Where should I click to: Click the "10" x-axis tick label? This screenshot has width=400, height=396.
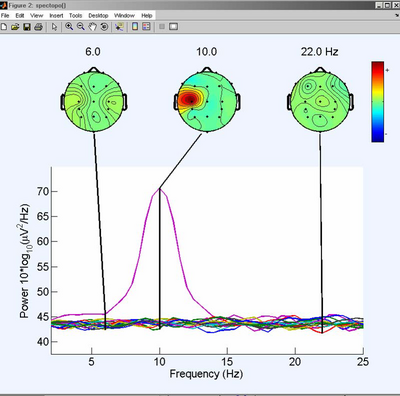click(160, 362)
